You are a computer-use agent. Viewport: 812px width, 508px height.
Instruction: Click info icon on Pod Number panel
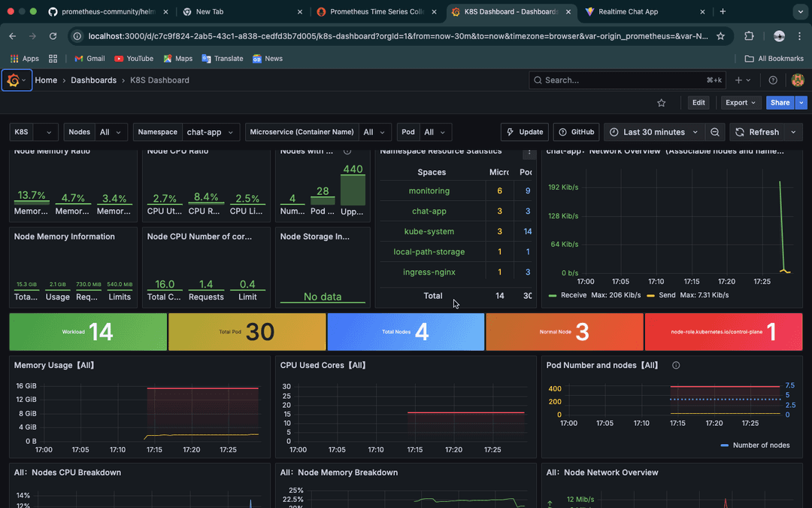click(676, 366)
